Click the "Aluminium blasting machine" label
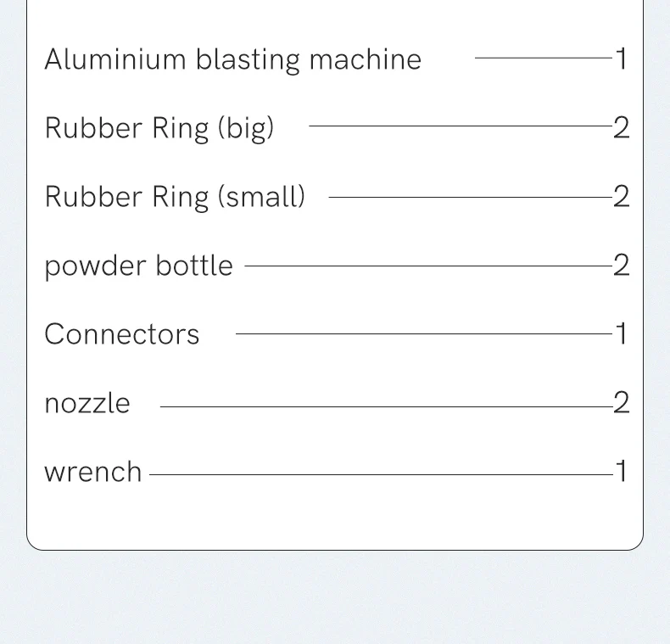 (232, 59)
